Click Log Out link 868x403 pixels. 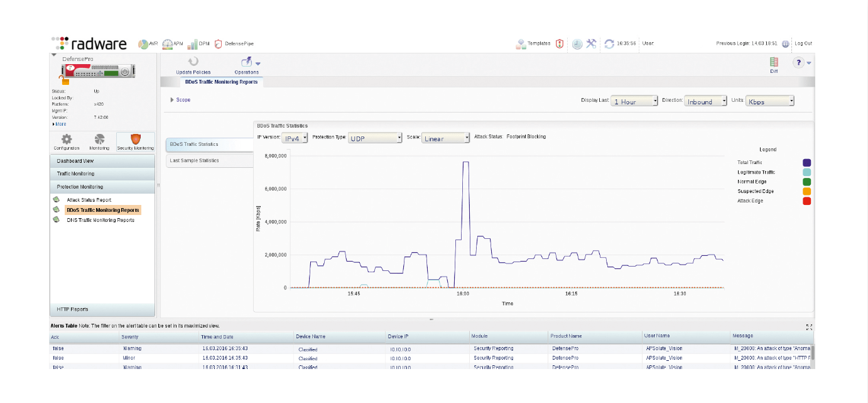803,43
